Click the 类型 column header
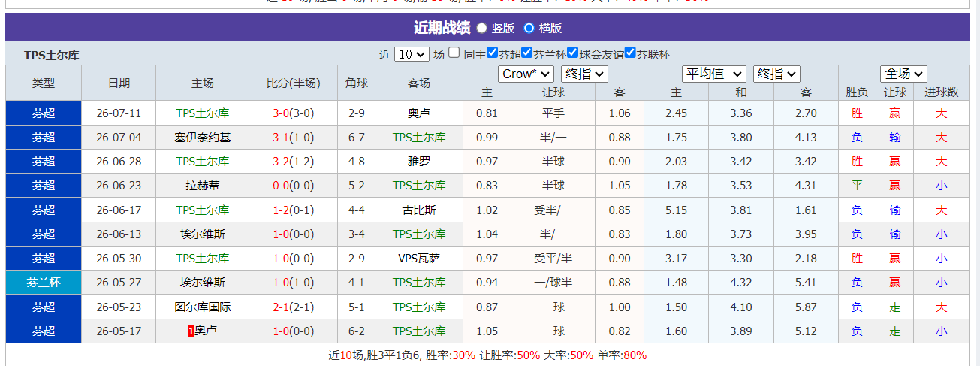This screenshot has height=366, width=980. (x=44, y=83)
